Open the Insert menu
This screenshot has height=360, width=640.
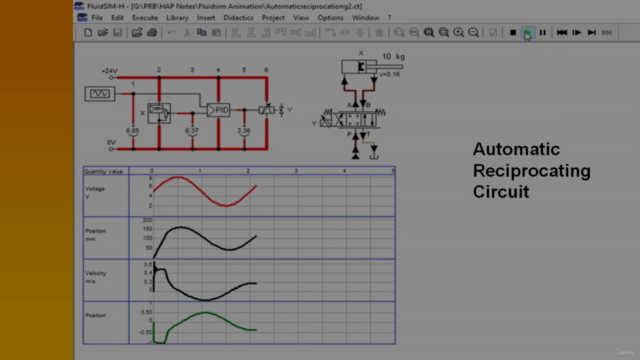point(206,18)
